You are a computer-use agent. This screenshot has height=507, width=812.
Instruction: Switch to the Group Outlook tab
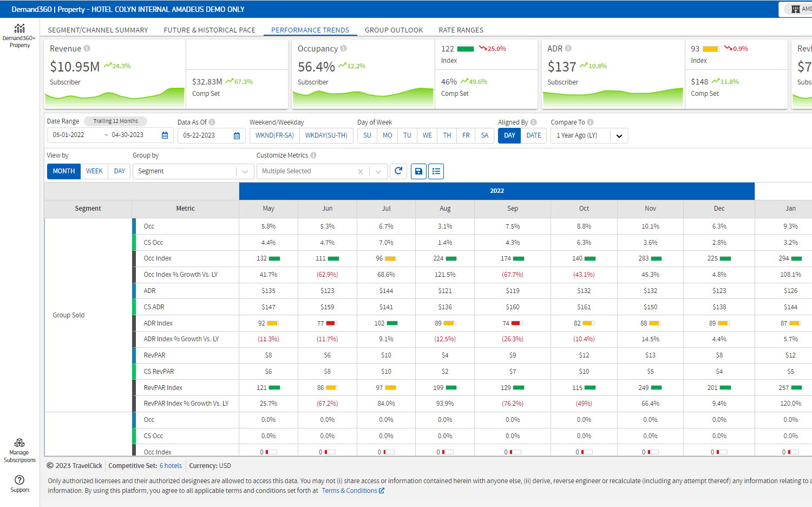pos(394,30)
